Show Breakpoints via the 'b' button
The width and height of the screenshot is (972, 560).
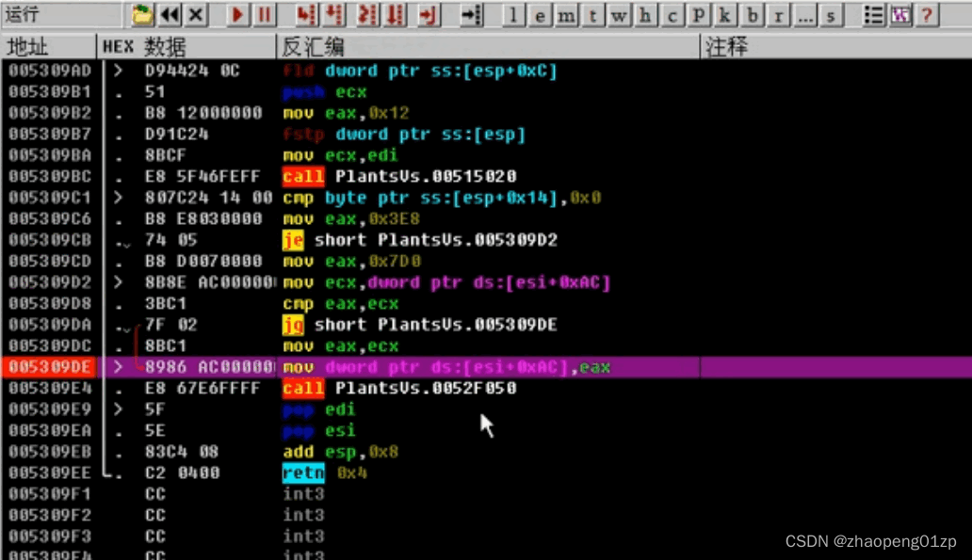pos(752,15)
